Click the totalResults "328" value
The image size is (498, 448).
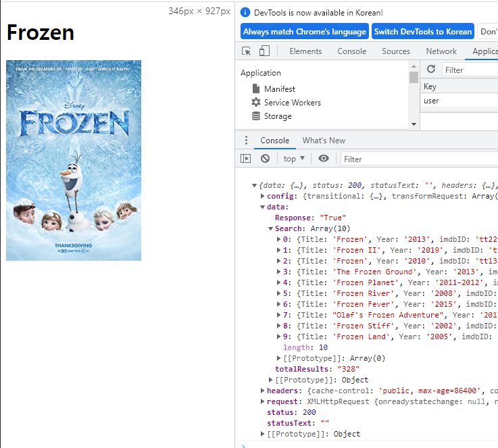[349, 369]
